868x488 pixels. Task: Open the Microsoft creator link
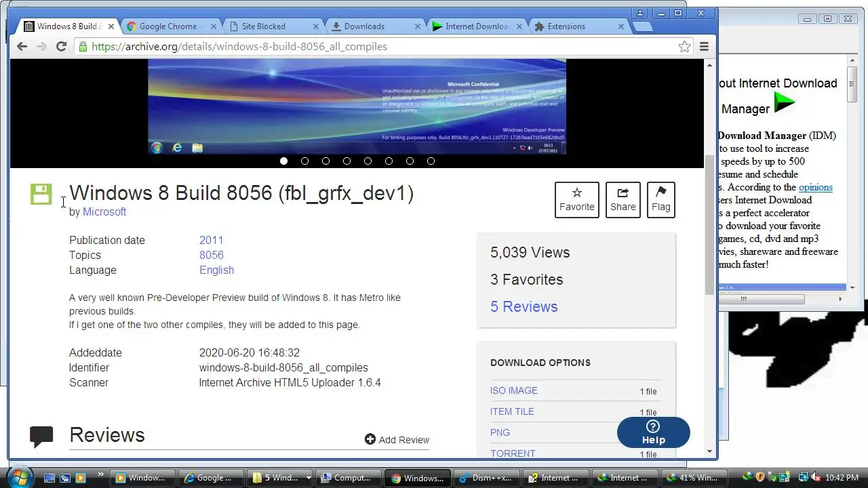(x=104, y=211)
